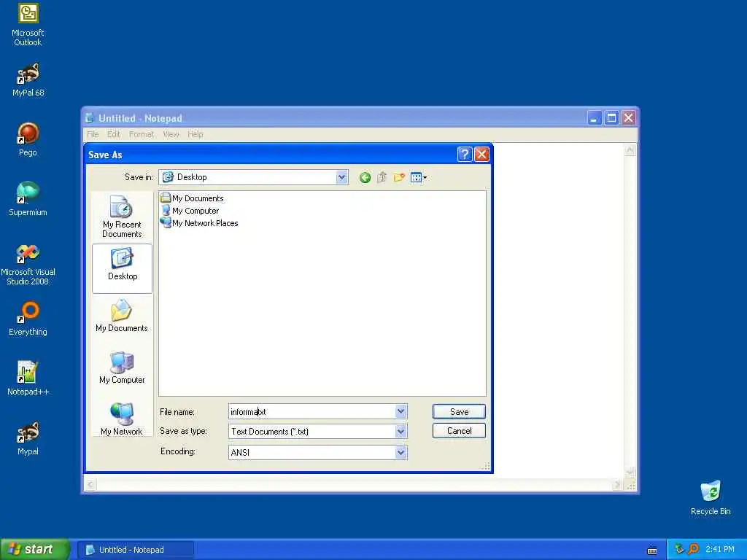Screen dimensions: 747x560
Task: Open the View Menu button
Action: (418, 178)
